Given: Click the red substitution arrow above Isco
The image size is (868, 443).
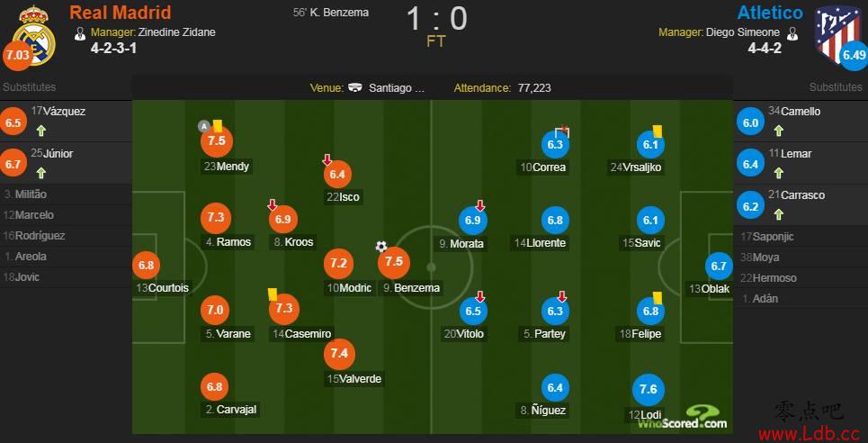Looking at the screenshot, I should tap(327, 160).
